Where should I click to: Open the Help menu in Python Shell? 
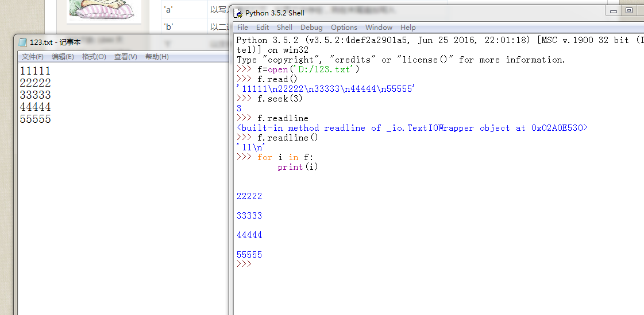[x=408, y=28]
